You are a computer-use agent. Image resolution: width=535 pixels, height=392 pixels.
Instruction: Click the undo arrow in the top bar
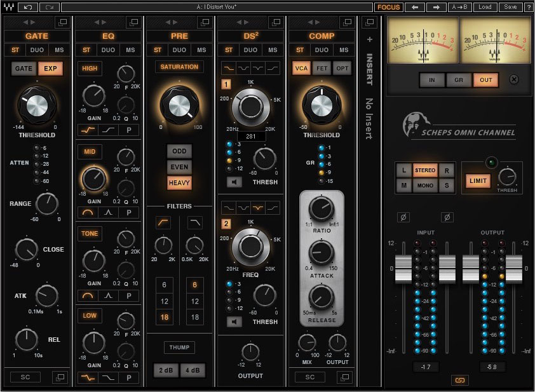click(27, 7)
